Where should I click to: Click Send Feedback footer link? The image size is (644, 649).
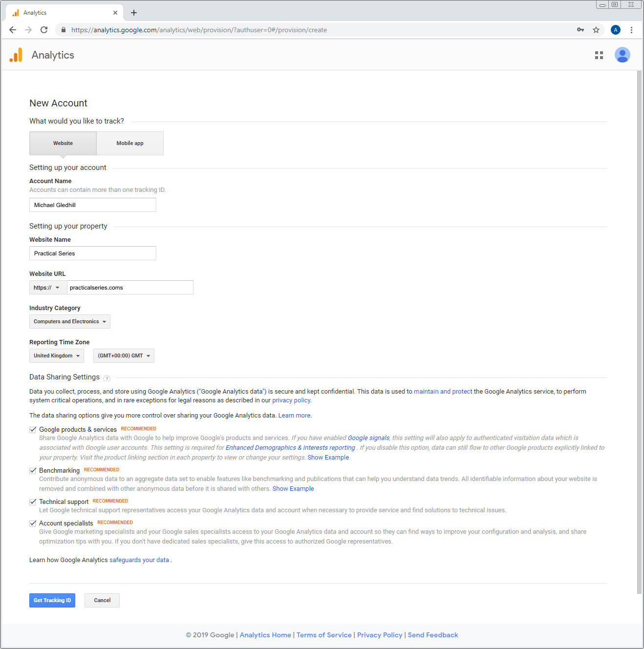433,635
